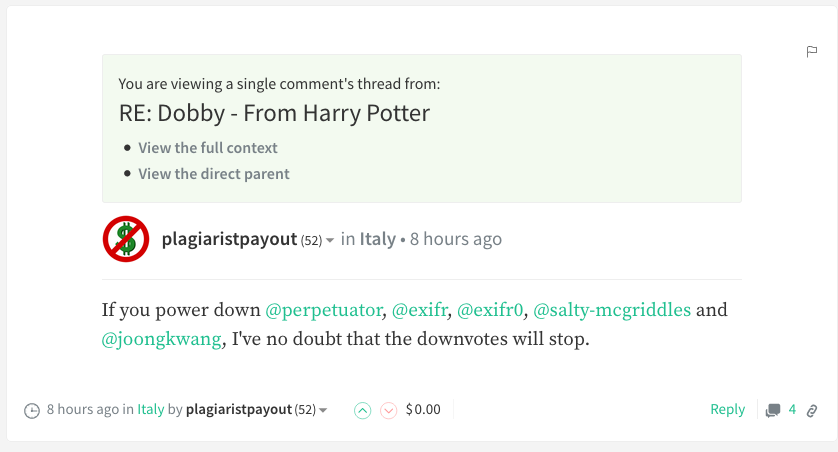Visit the @salty-mcgriddles profile mention
The image size is (838, 452).
coord(612,309)
